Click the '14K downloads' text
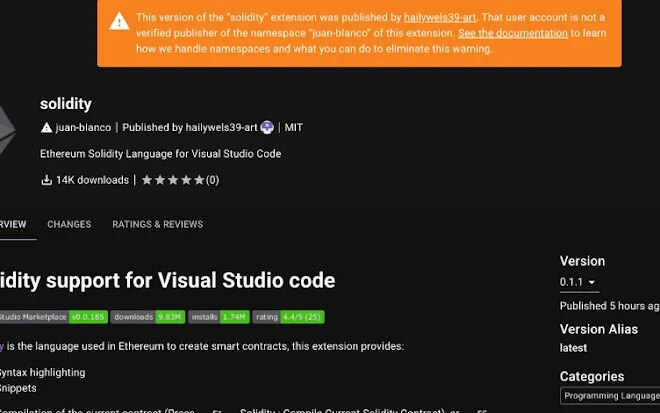Viewport: 660px width, 413px height. pyautogui.click(x=92, y=180)
